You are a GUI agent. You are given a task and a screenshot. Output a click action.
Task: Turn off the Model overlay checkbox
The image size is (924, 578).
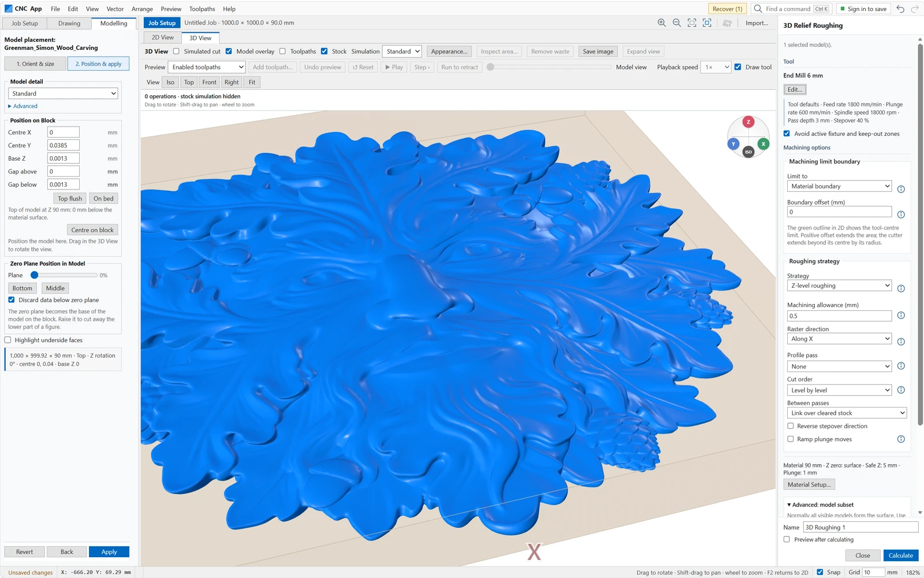click(x=229, y=51)
